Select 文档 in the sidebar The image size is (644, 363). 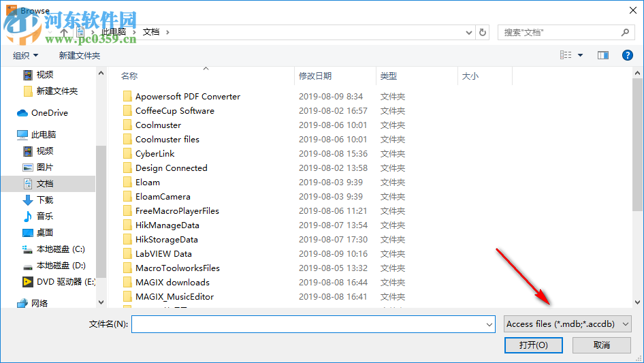click(45, 184)
